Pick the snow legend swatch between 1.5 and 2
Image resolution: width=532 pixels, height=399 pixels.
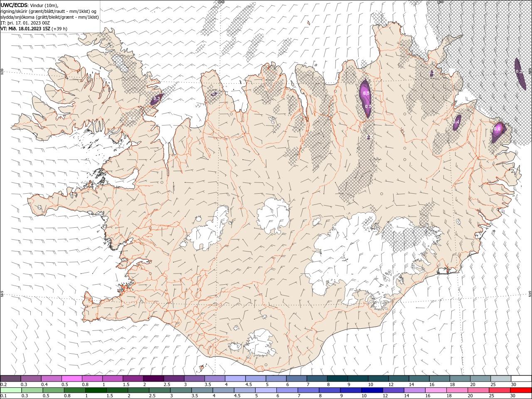pos(133,378)
